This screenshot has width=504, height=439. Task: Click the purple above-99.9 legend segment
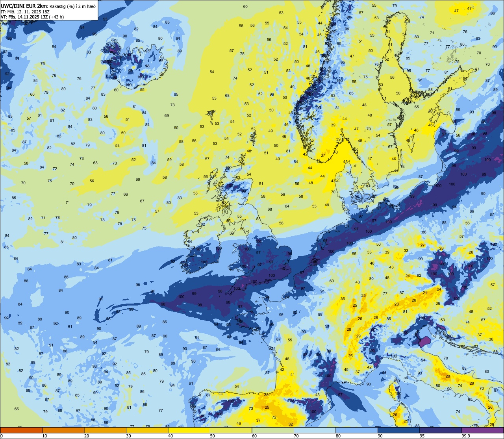[482, 430]
